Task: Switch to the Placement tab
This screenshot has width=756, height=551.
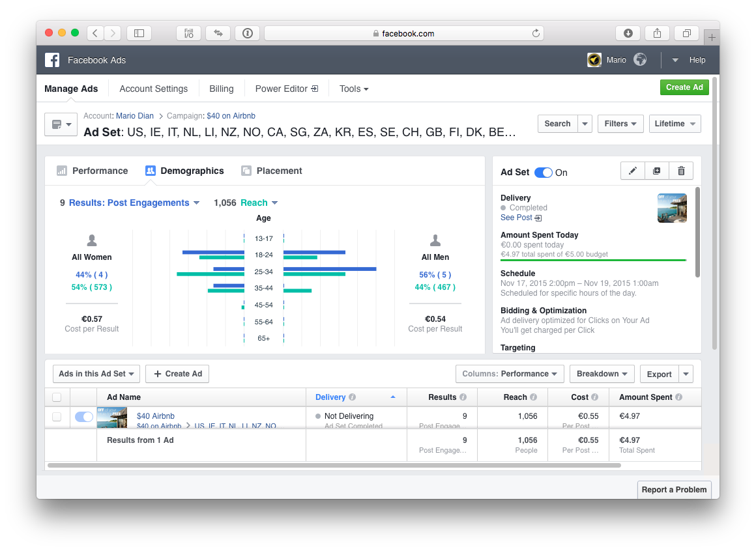Action: [x=272, y=171]
